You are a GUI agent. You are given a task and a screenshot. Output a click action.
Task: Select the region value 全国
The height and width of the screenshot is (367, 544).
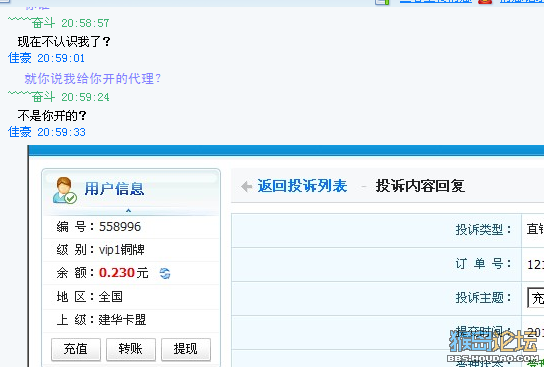(x=111, y=297)
